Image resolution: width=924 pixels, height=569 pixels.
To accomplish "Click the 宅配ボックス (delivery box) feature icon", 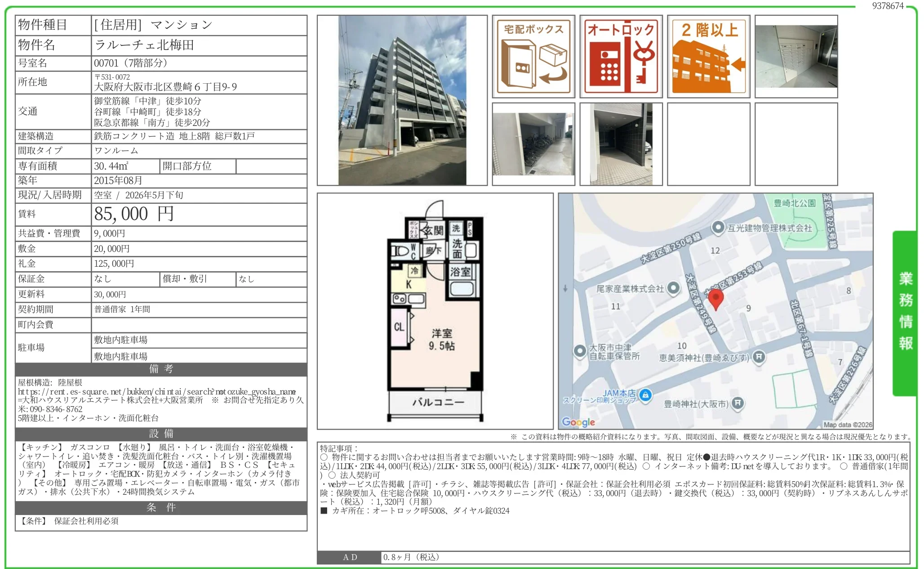I will click(533, 55).
